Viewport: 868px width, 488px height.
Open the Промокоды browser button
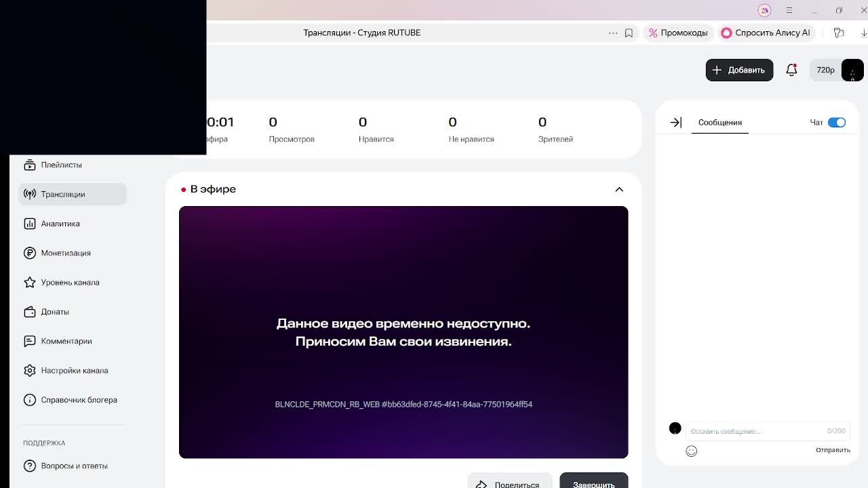(678, 33)
